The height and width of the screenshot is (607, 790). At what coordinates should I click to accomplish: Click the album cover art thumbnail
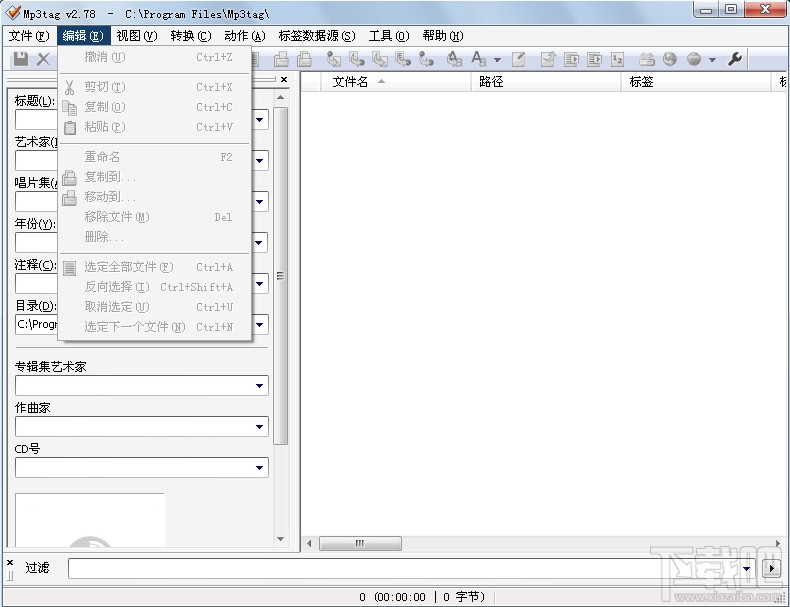(x=90, y=520)
